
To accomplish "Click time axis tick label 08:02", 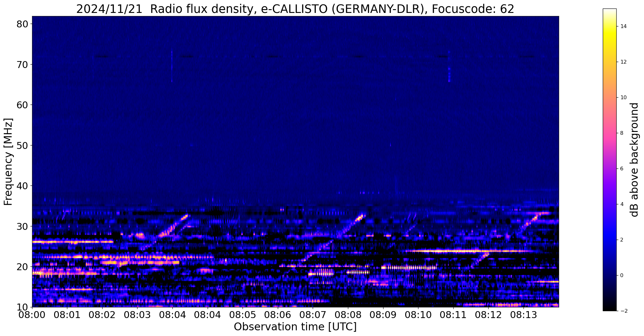I will tap(102, 315).
